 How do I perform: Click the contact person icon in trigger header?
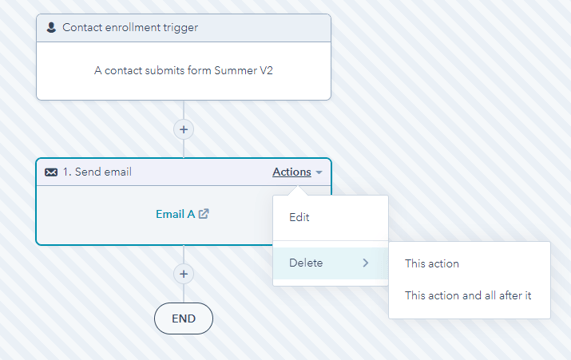coord(51,27)
